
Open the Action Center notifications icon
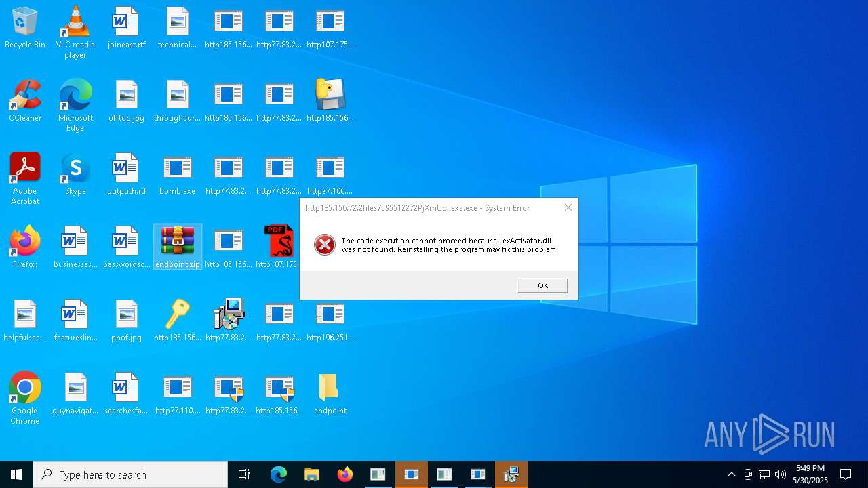click(846, 474)
